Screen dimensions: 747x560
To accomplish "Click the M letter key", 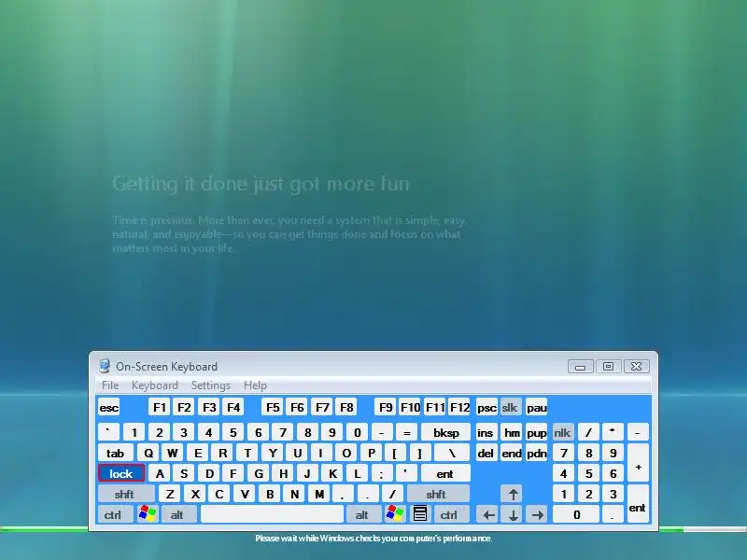I will (319, 494).
